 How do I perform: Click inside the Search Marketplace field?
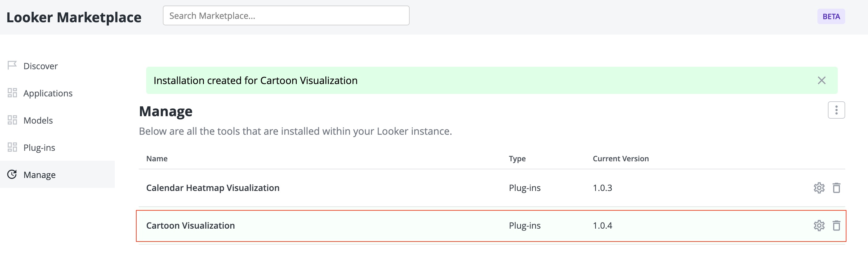286,15
